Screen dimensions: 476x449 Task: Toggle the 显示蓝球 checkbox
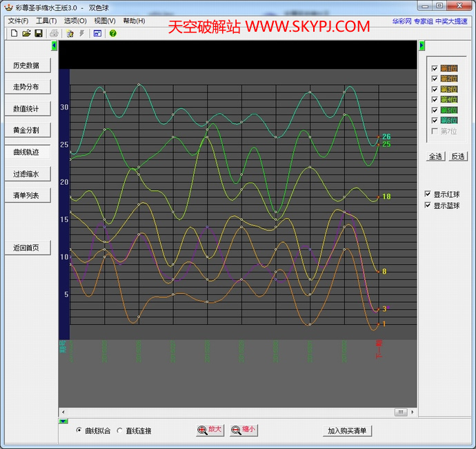tap(428, 206)
